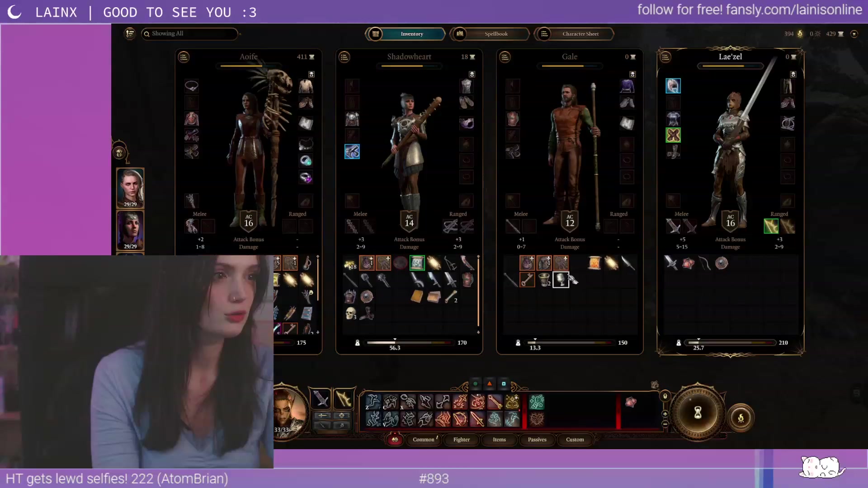Click Lae'zel's green-highlighted armor slot

point(673,135)
